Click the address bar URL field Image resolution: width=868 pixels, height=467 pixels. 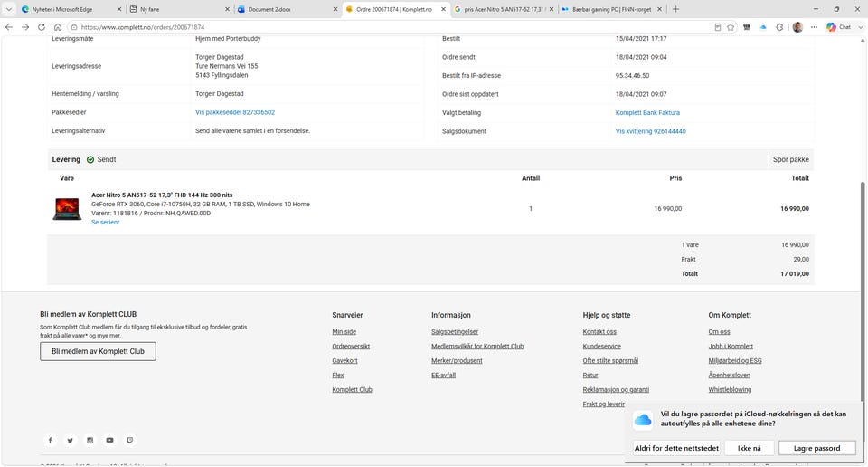pyautogui.click(x=388, y=26)
